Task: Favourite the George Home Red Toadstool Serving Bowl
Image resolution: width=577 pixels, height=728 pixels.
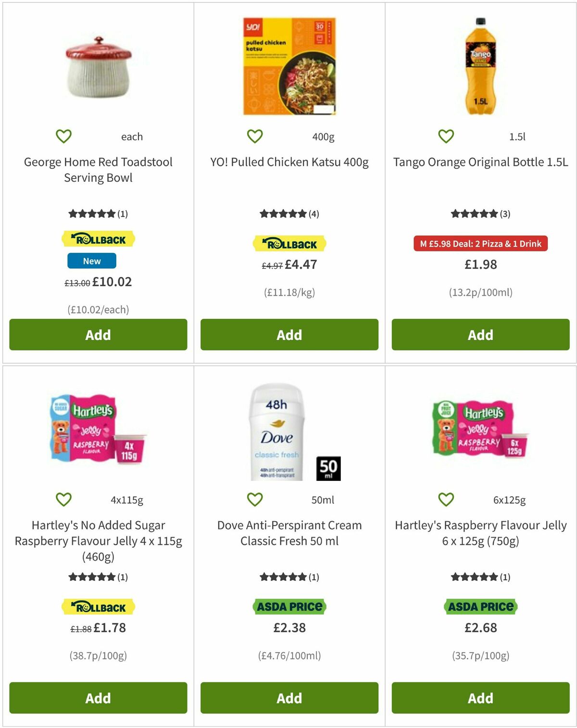Action: (64, 136)
